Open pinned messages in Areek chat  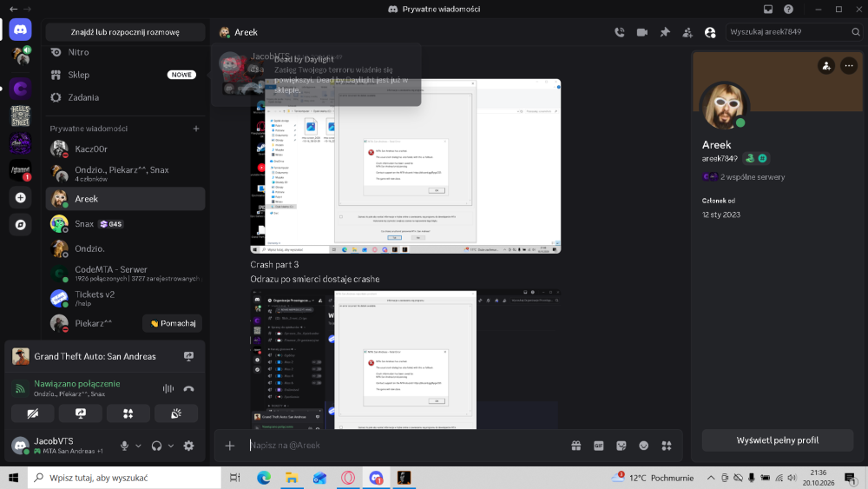click(665, 32)
